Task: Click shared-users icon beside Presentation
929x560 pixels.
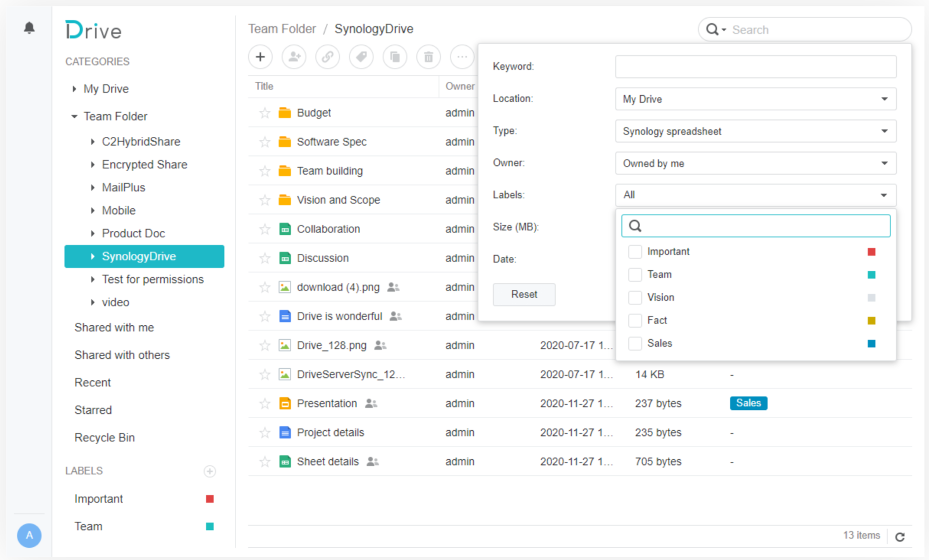Action: [371, 404]
